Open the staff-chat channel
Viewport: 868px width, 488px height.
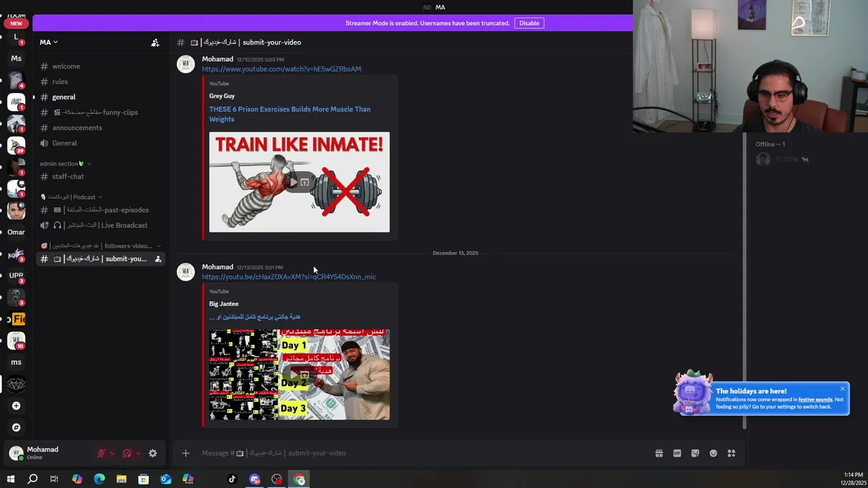pos(100,177)
